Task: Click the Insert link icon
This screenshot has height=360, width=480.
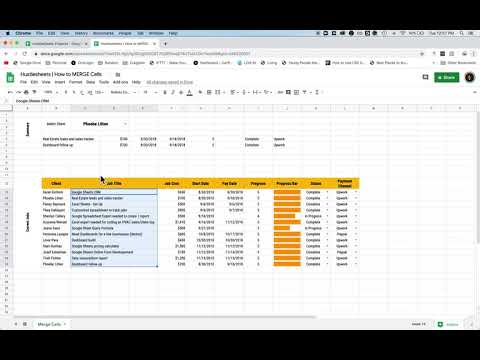Action: (x=280, y=92)
